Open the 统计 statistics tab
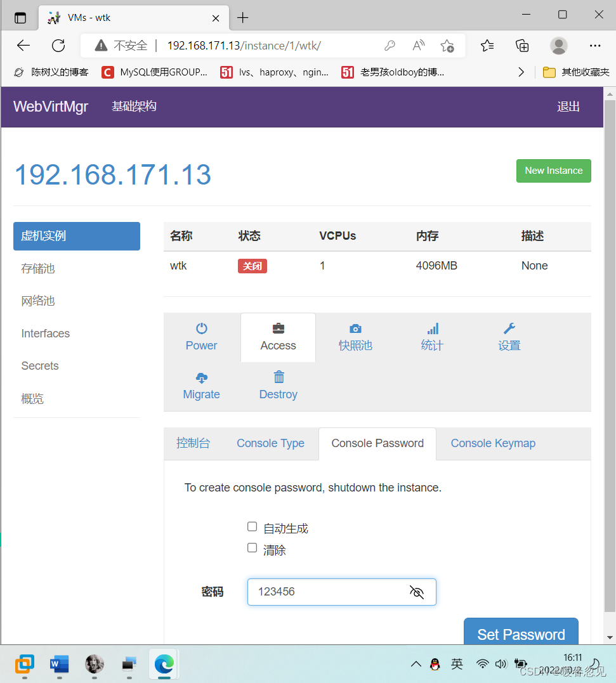Viewport: 616px width, 683px height. 432,337
